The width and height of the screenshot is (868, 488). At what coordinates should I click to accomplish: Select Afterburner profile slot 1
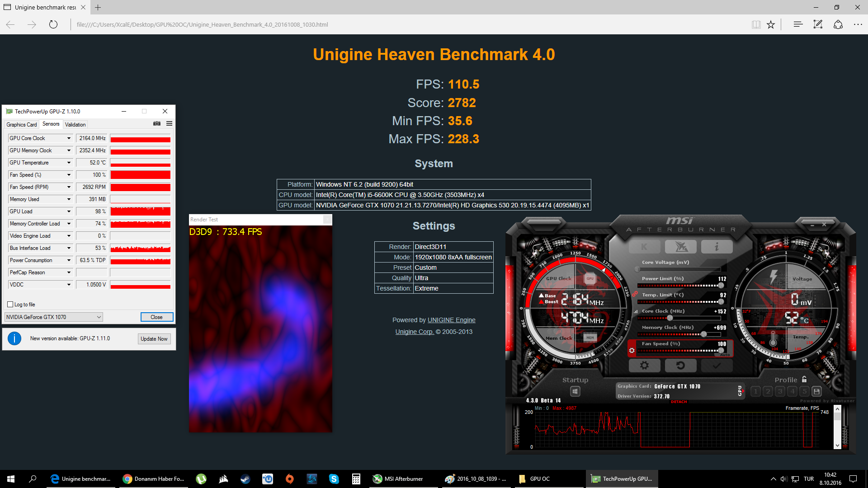click(x=755, y=391)
